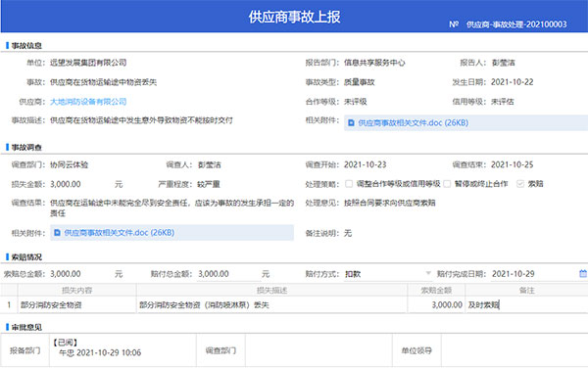Open the 供应商事故相关文件.doc link under 事故信息
The height and width of the screenshot is (368, 588).
point(413,122)
